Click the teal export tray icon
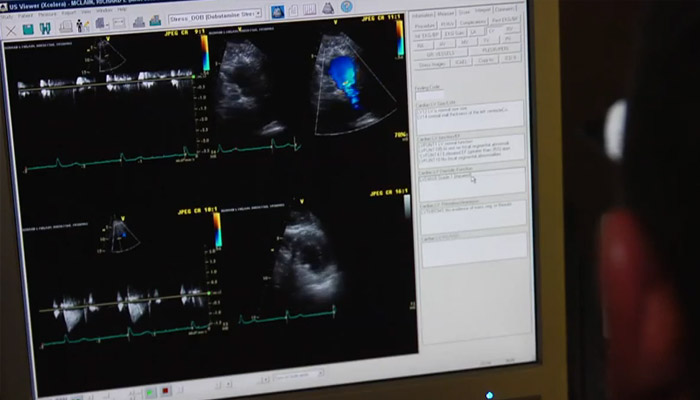Screen dimensions: 700x400 click(155, 21)
